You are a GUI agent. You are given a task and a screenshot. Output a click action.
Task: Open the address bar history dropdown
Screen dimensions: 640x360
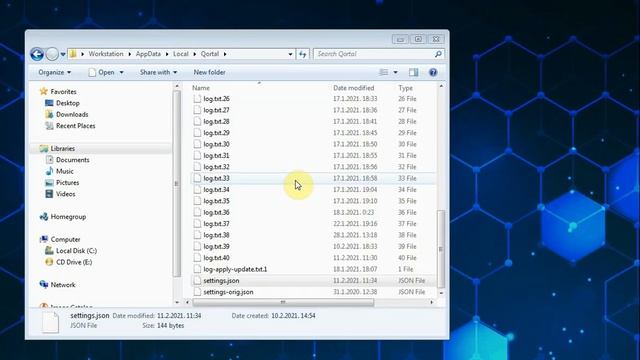[290, 54]
